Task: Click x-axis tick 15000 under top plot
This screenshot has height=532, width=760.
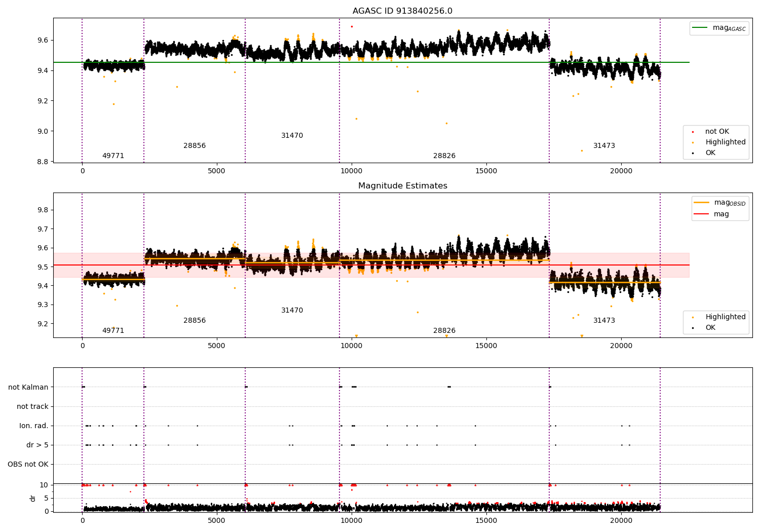Action: click(x=486, y=171)
